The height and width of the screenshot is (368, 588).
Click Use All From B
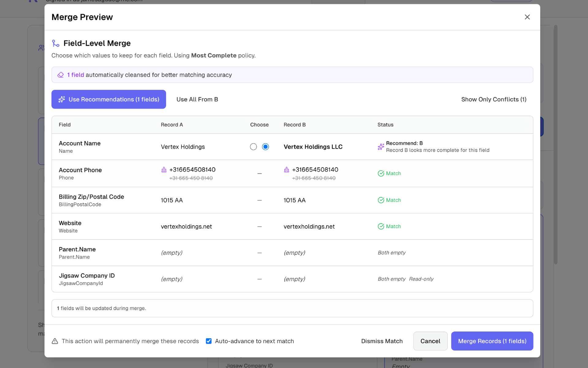click(x=197, y=99)
